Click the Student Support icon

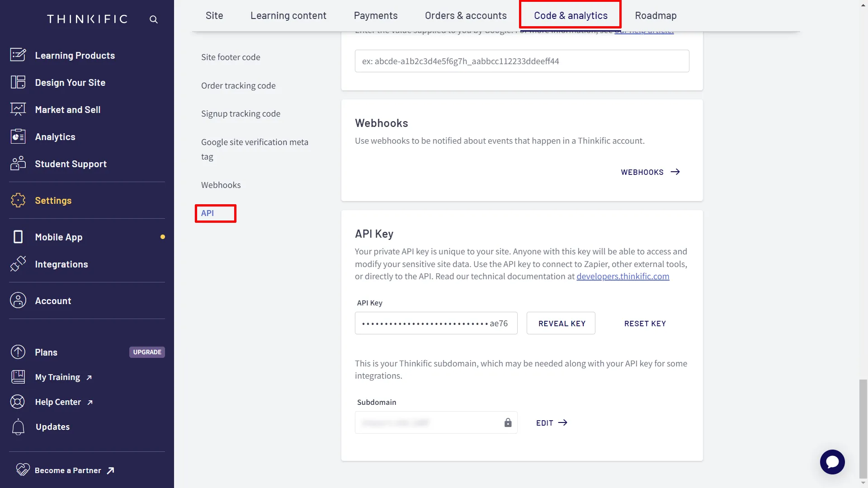(x=17, y=163)
